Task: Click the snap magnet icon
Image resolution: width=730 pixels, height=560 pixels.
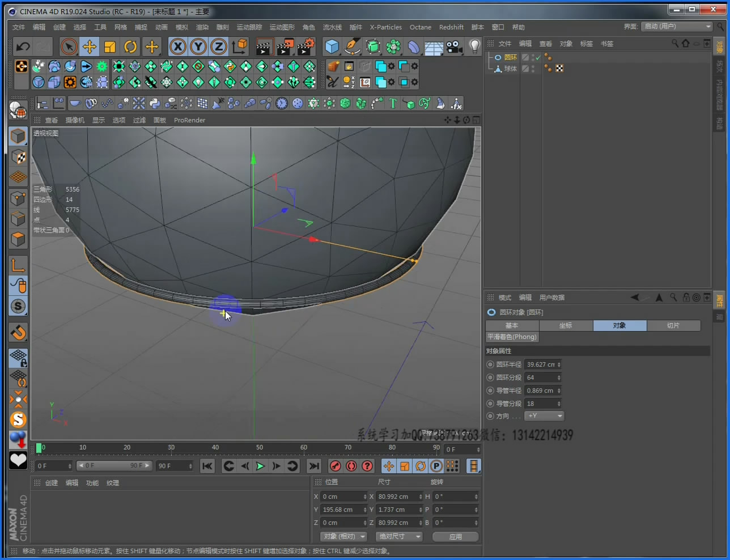Action: [18, 332]
